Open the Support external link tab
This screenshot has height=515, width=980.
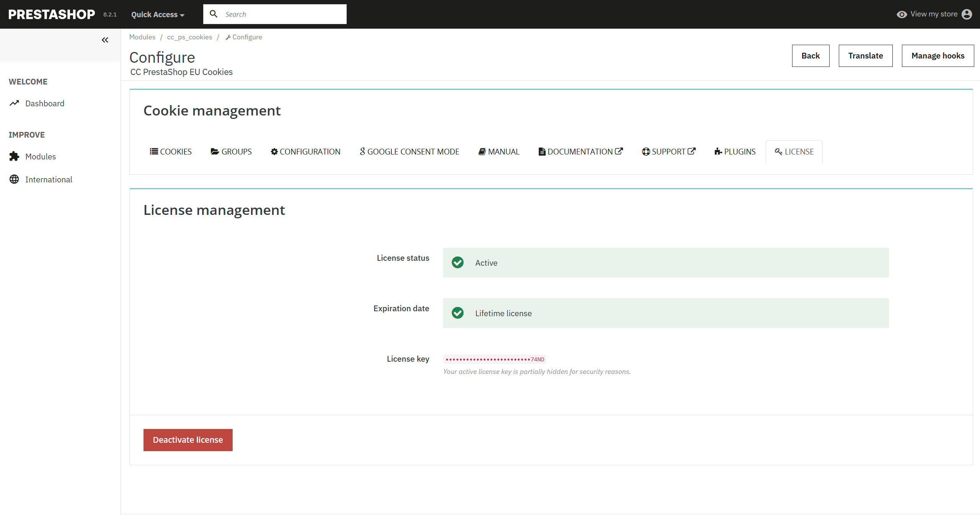[669, 152]
